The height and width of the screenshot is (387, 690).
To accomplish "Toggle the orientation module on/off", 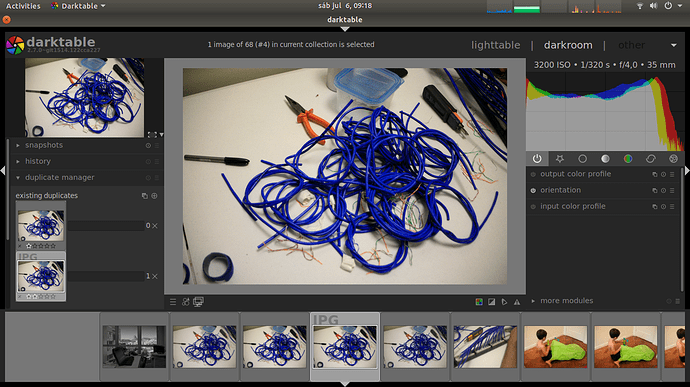I will pos(533,191).
